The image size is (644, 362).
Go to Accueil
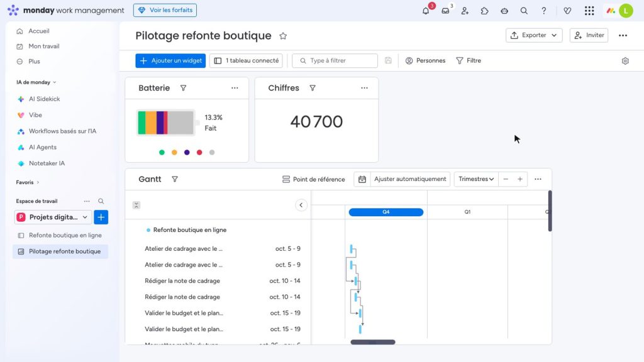[38, 31]
